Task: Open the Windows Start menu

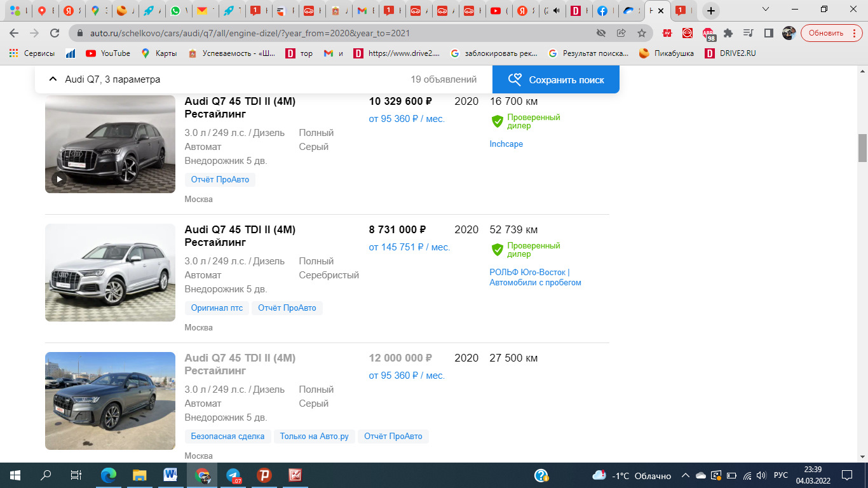Action: (15, 475)
